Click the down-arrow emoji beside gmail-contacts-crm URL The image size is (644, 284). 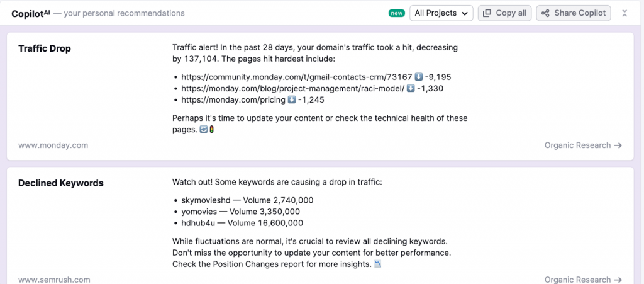pos(418,77)
